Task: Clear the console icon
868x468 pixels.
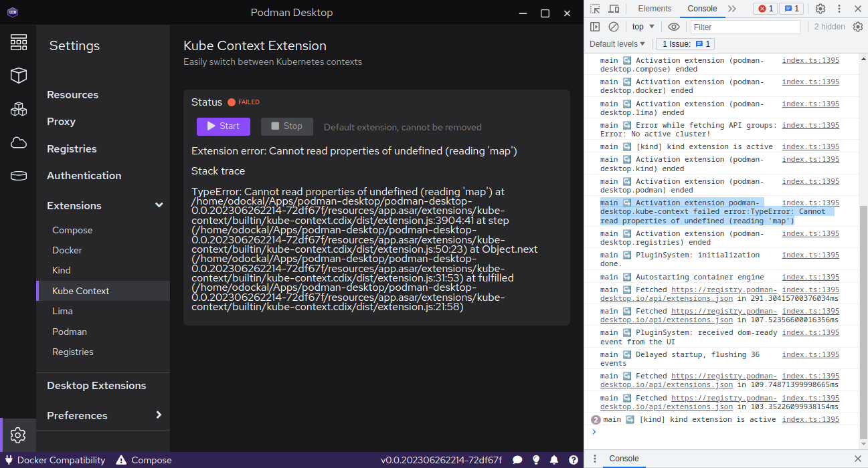Action: (x=614, y=27)
